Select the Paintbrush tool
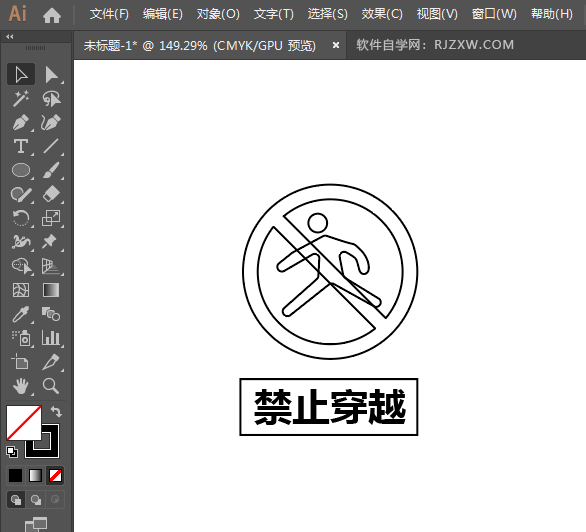The image size is (586, 532). [x=52, y=170]
